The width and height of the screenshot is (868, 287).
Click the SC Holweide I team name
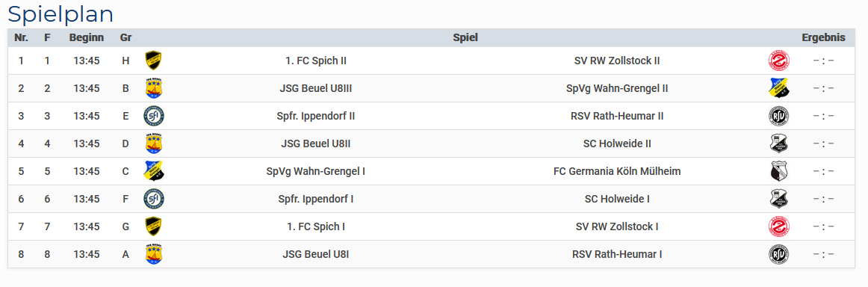(617, 199)
